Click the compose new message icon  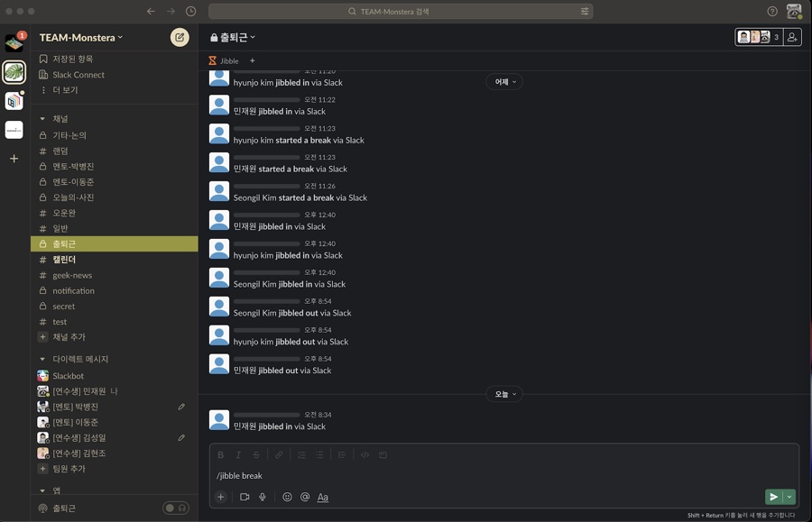click(x=180, y=37)
